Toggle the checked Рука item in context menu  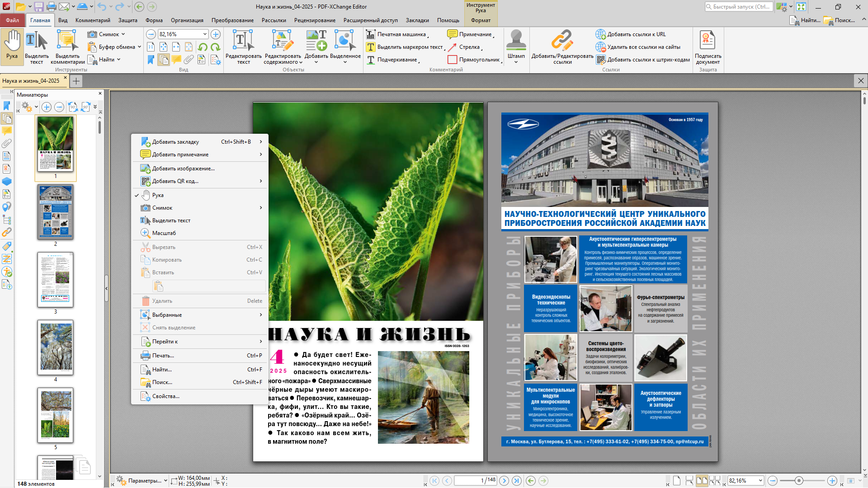click(158, 195)
